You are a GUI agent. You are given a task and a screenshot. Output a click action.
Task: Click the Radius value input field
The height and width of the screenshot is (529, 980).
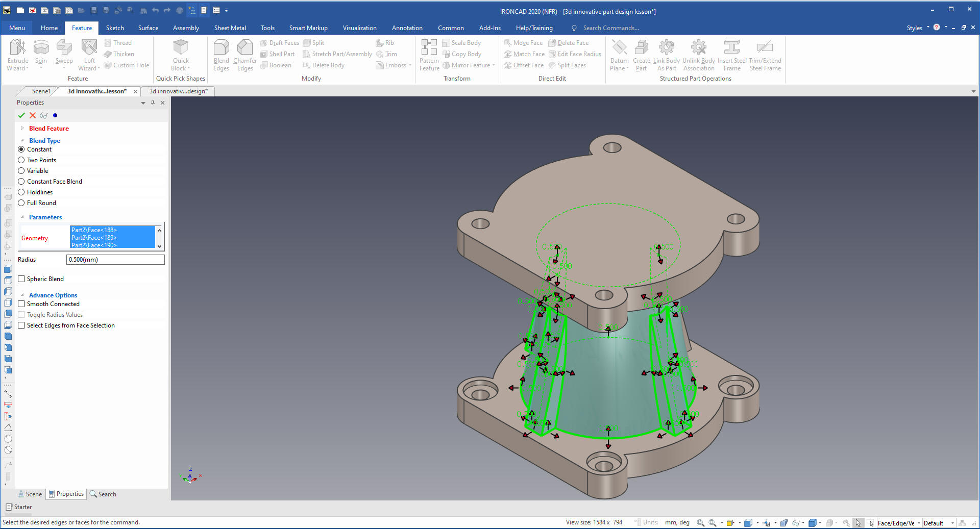pos(115,260)
